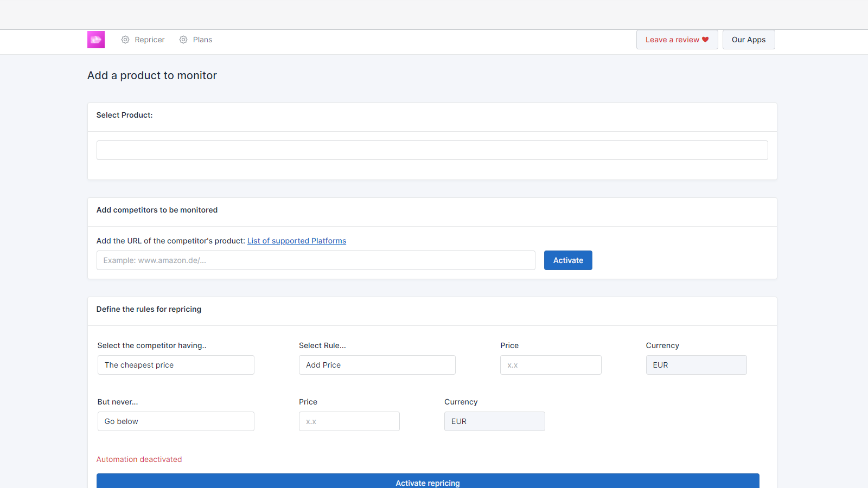Click the Price field next to Add Price
The height and width of the screenshot is (488, 868).
(551, 365)
